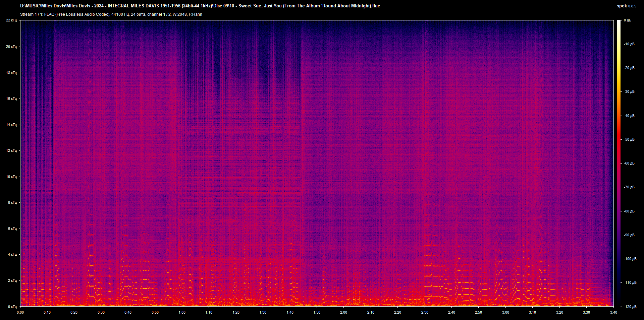Click the 0:50 time axis label
This screenshot has width=644, height=320.
point(155,312)
